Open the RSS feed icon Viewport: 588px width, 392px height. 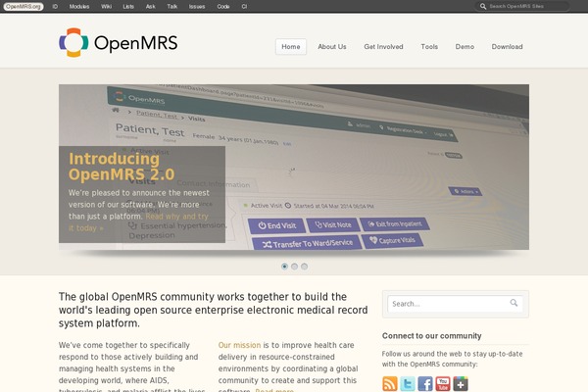[x=390, y=383]
